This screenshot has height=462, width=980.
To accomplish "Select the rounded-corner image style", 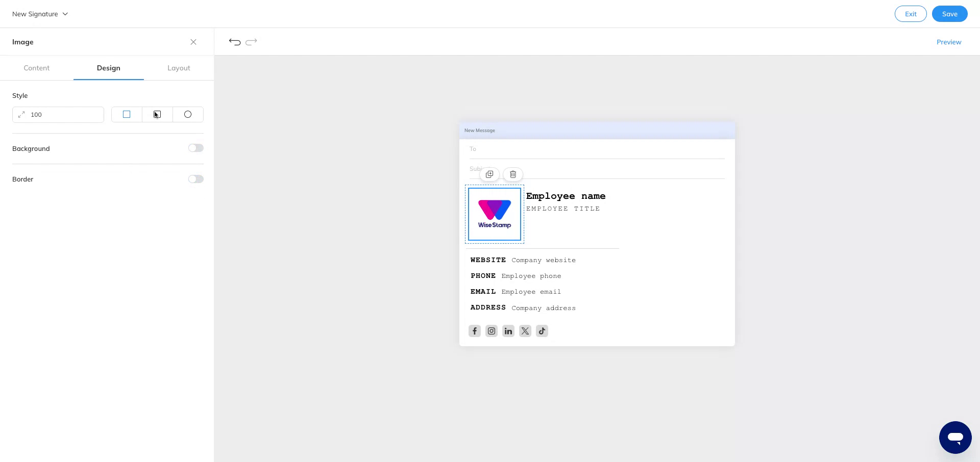I will click(157, 114).
